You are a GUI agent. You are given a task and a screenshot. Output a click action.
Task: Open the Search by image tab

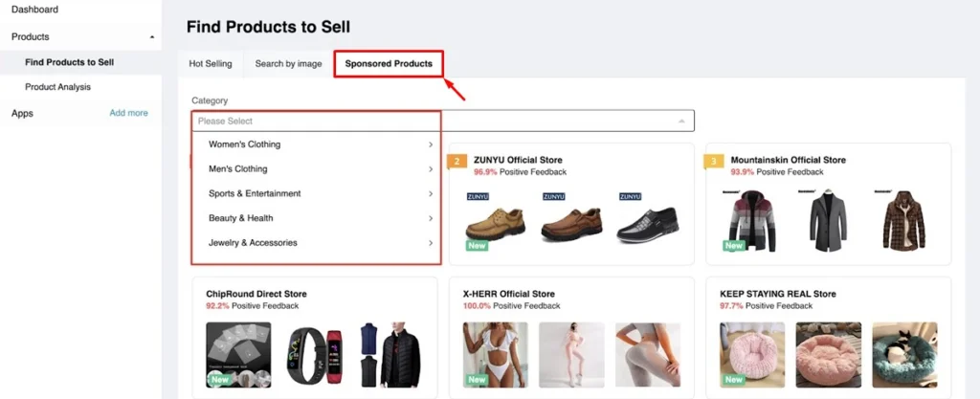point(288,64)
